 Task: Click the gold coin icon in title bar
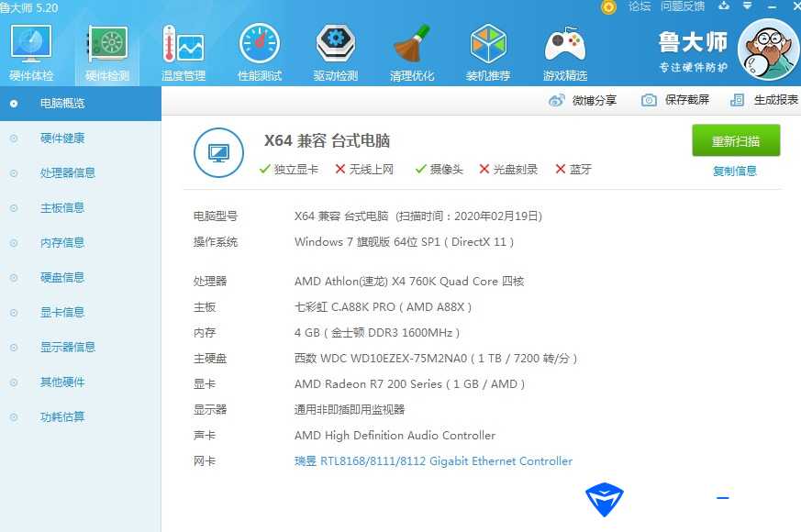[608, 6]
